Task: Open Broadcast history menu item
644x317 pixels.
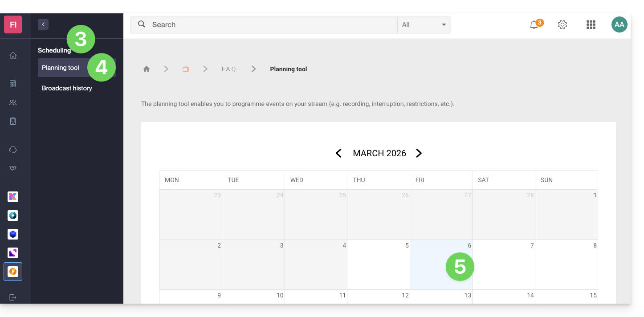Action: point(67,88)
